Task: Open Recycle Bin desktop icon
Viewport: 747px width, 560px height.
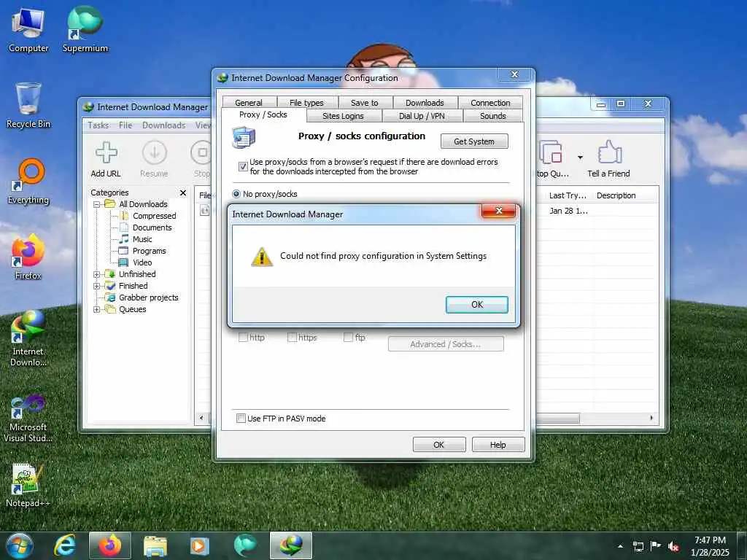Action: pyautogui.click(x=28, y=106)
